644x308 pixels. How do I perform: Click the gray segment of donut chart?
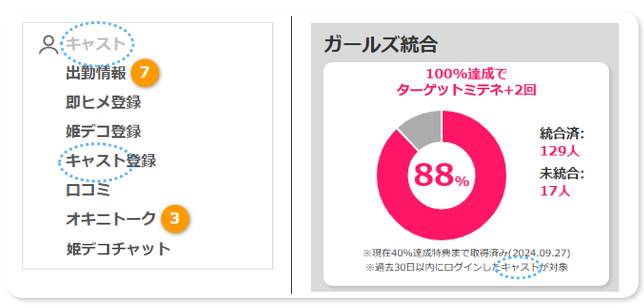pyautogui.click(x=419, y=127)
